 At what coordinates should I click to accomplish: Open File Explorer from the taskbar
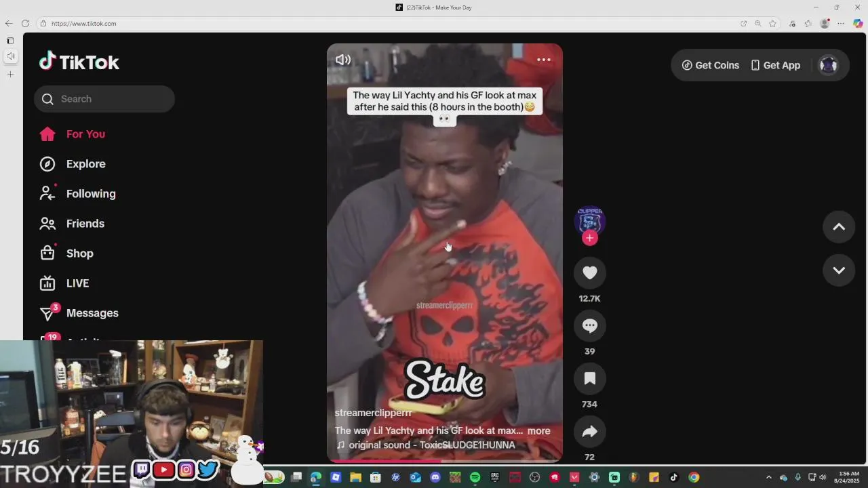[x=355, y=478]
